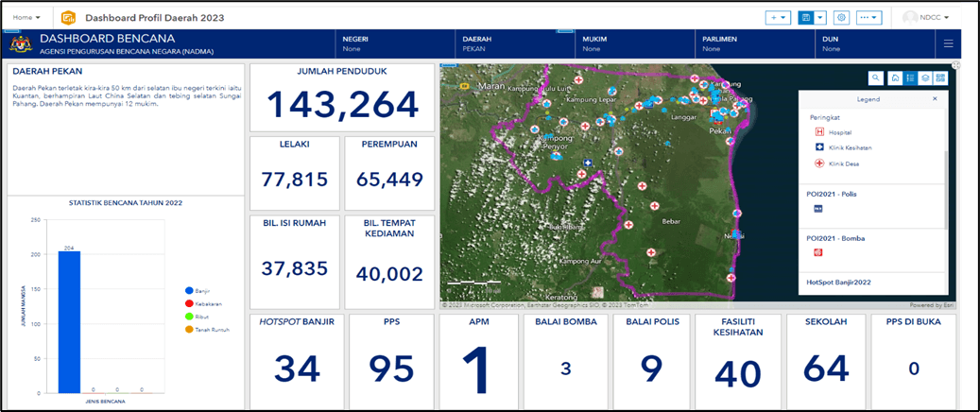Click the dashboard settings gear icon
Image resolution: width=980 pixels, height=412 pixels.
[x=841, y=18]
